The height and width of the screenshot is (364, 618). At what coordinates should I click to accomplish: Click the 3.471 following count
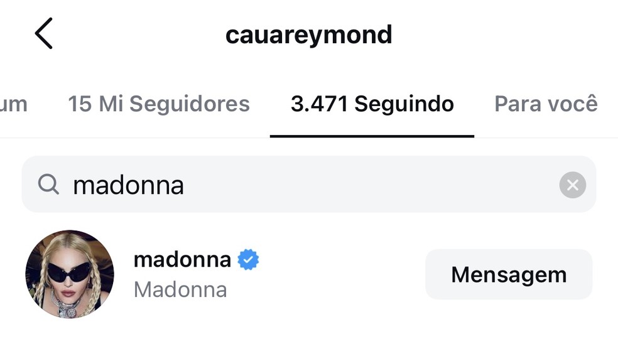pos(319,104)
